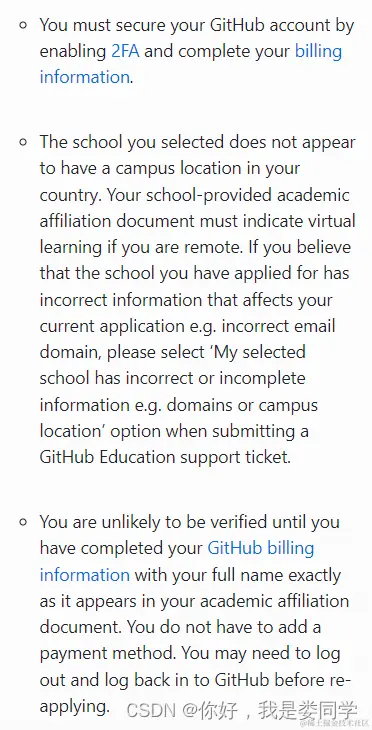This screenshot has height=730, width=372.
Task: Click the CSDN watermark text
Action: [x=151, y=710]
